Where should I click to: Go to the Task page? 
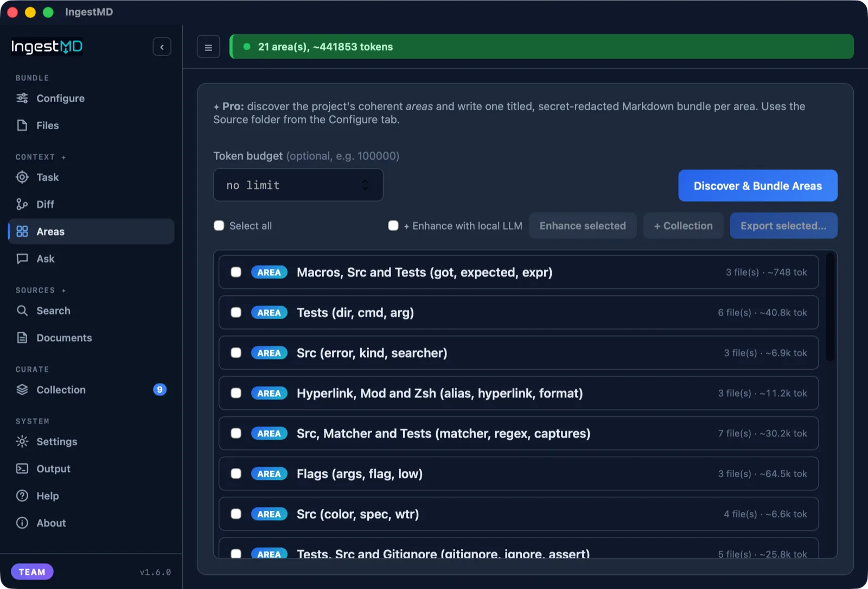click(x=91, y=178)
